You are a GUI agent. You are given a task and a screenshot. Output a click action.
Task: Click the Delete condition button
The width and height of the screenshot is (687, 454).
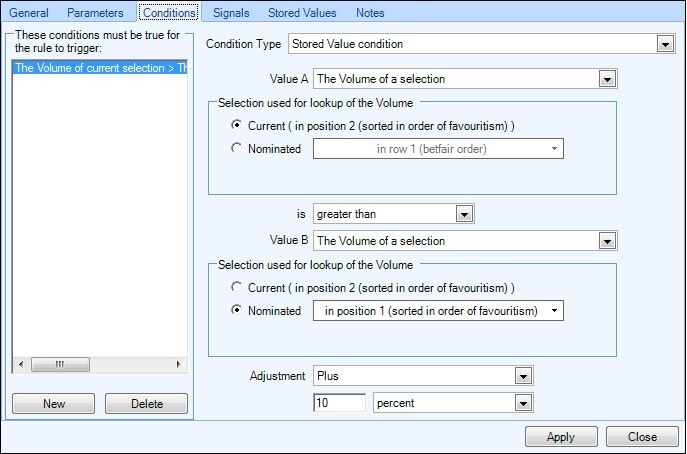[x=146, y=404]
